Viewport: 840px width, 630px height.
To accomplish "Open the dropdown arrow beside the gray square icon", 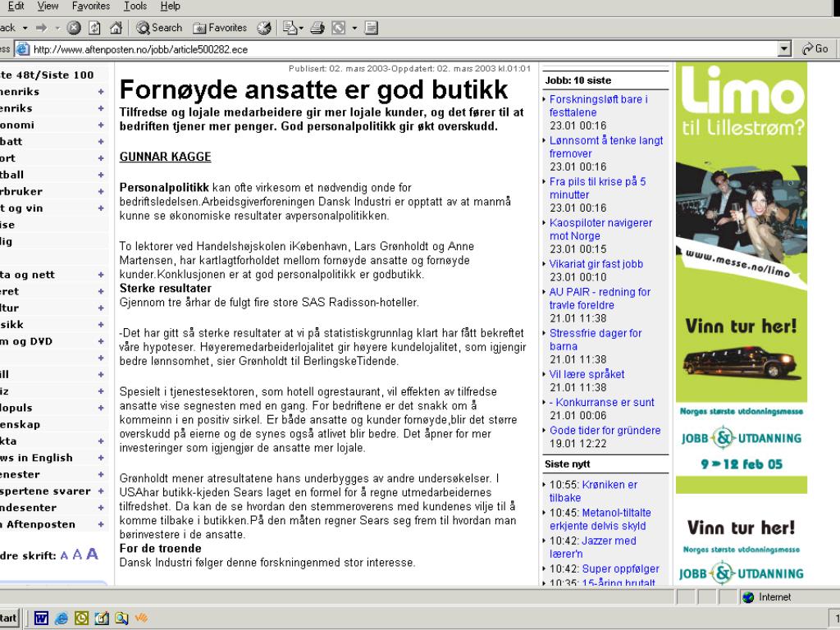I will tap(354, 28).
